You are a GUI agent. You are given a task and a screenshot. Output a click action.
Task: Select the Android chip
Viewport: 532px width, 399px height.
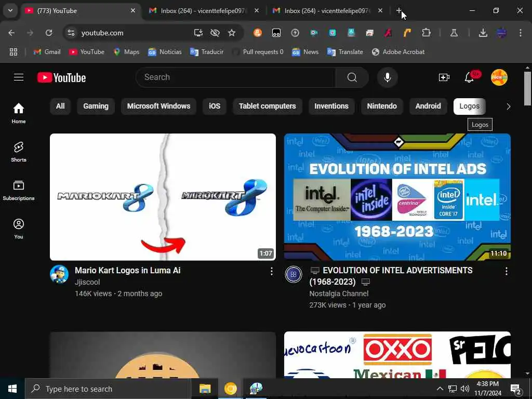click(428, 106)
